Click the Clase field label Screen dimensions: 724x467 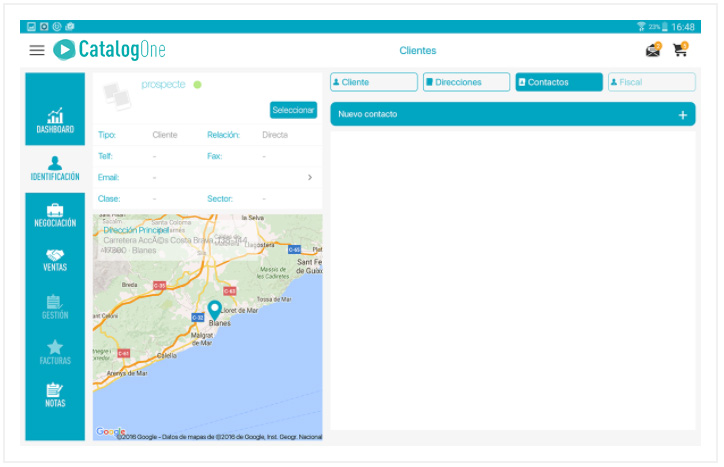click(x=109, y=199)
